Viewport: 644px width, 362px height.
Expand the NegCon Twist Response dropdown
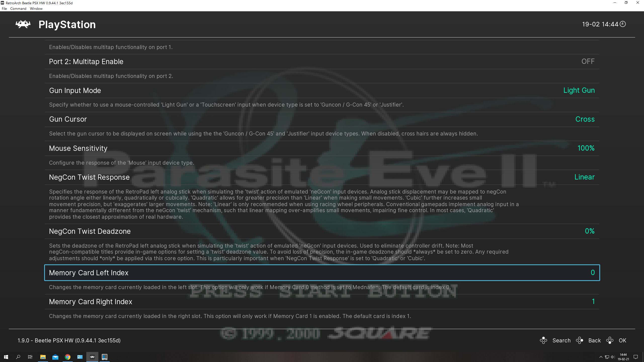[x=584, y=177]
